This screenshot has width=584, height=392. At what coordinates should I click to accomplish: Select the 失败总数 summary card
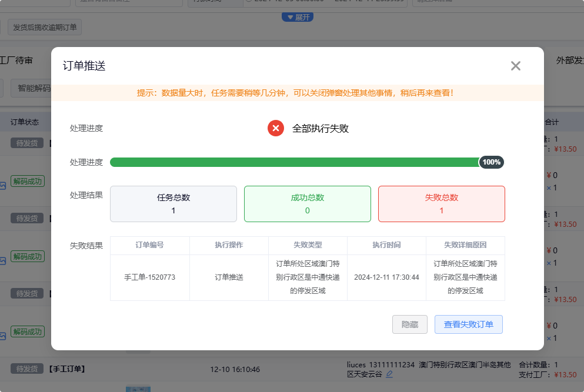(441, 204)
